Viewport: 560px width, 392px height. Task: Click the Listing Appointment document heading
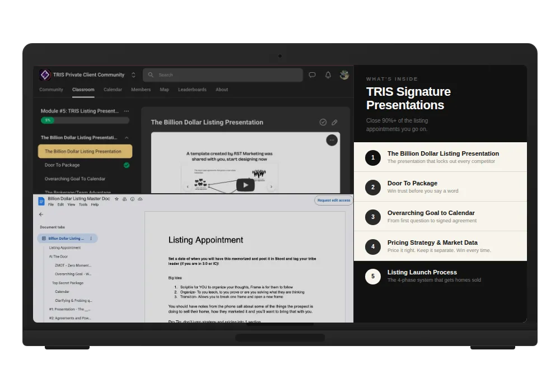206,240
